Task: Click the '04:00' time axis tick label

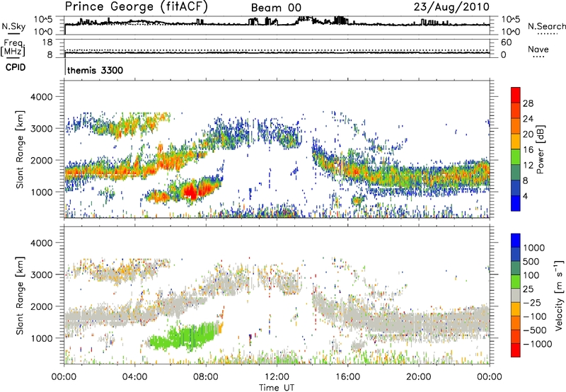Action: (135, 376)
